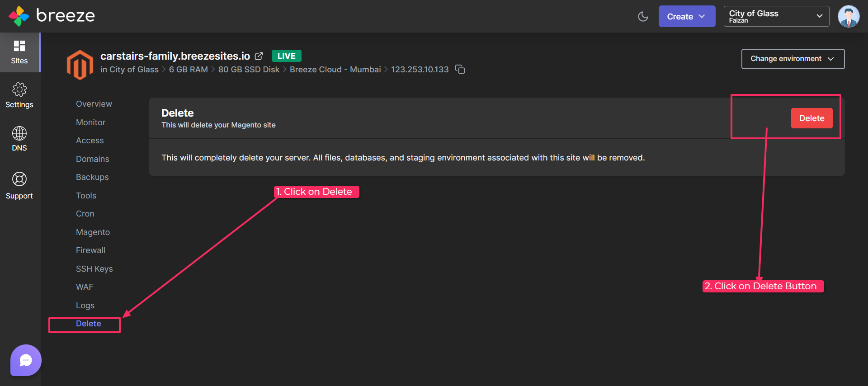868x386 pixels.
Task: Open the Settings gear in sidebar
Action: tap(19, 95)
